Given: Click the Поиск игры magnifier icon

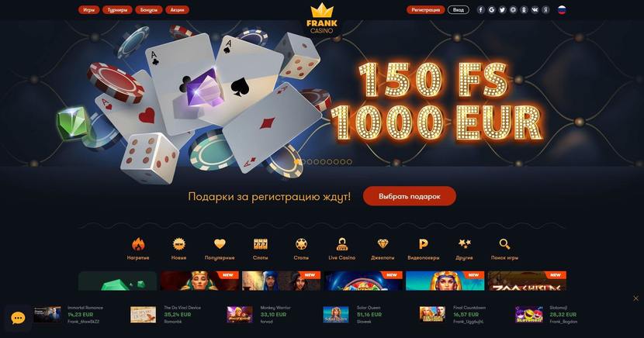Looking at the screenshot, I should pyautogui.click(x=505, y=244).
